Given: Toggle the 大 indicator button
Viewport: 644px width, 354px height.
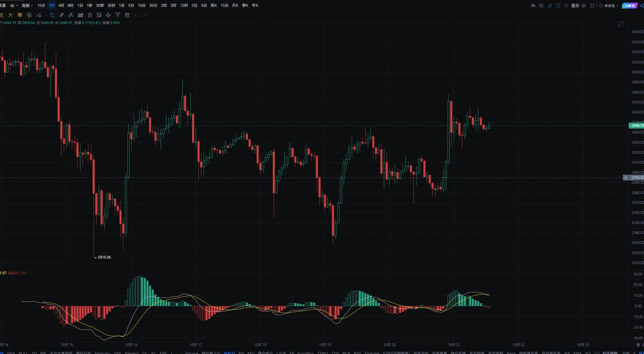Looking at the screenshot, I should click(11, 15).
